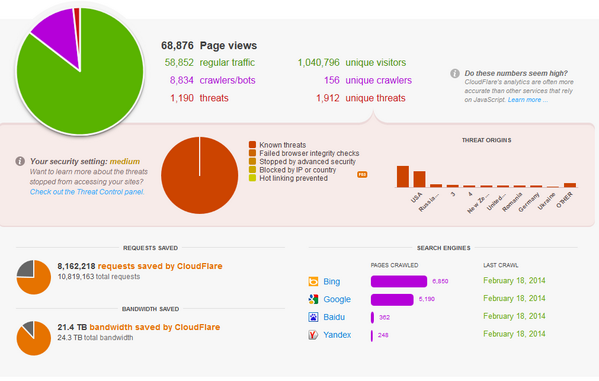Click the orange PRO badge near the legend

[362, 175]
